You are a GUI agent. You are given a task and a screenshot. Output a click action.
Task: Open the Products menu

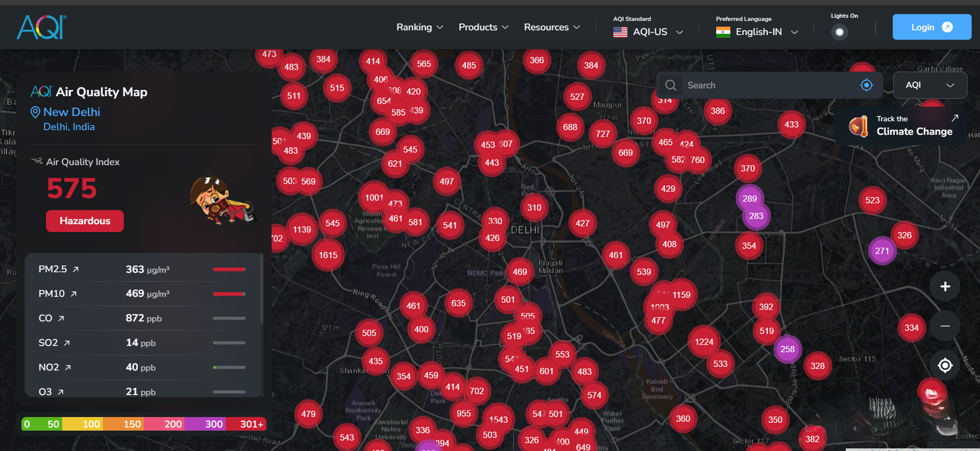click(483, 27)
